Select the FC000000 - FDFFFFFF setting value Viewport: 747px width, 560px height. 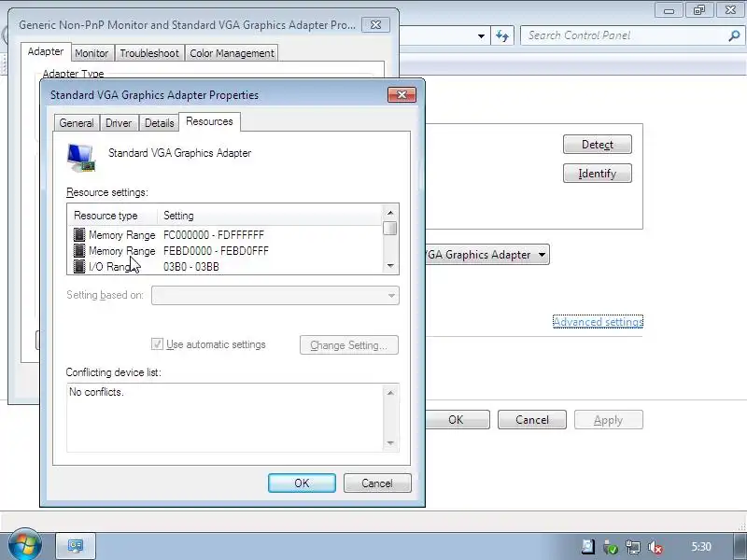point(214,235)
